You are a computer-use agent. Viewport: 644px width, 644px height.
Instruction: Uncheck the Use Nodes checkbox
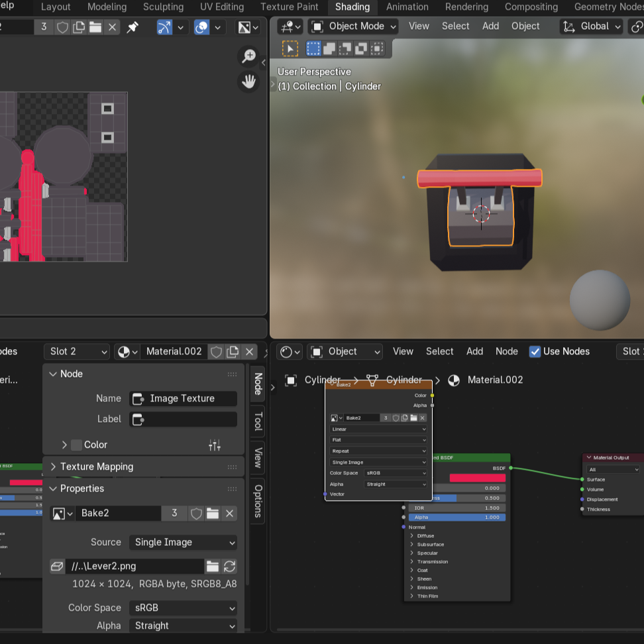[535, 352]
